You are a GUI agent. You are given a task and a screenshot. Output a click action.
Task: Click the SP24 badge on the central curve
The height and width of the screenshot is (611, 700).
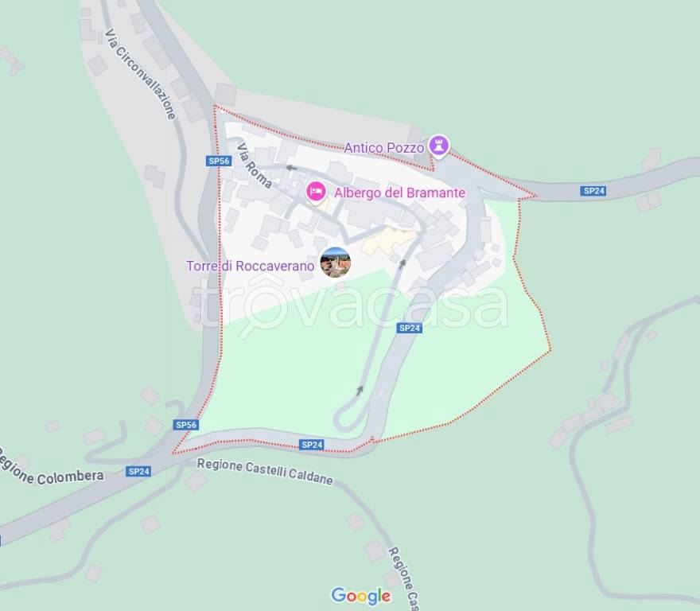click(x=410, y=329)
